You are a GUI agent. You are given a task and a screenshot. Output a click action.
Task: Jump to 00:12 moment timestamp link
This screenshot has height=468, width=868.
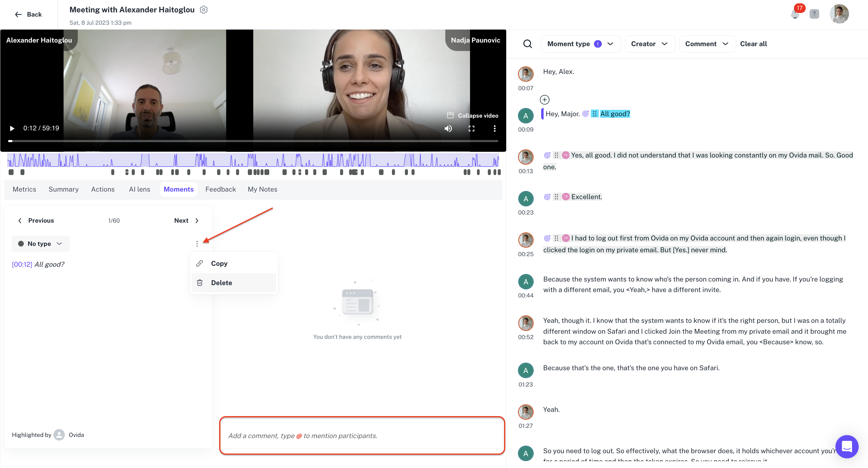[x=22, y=264]
